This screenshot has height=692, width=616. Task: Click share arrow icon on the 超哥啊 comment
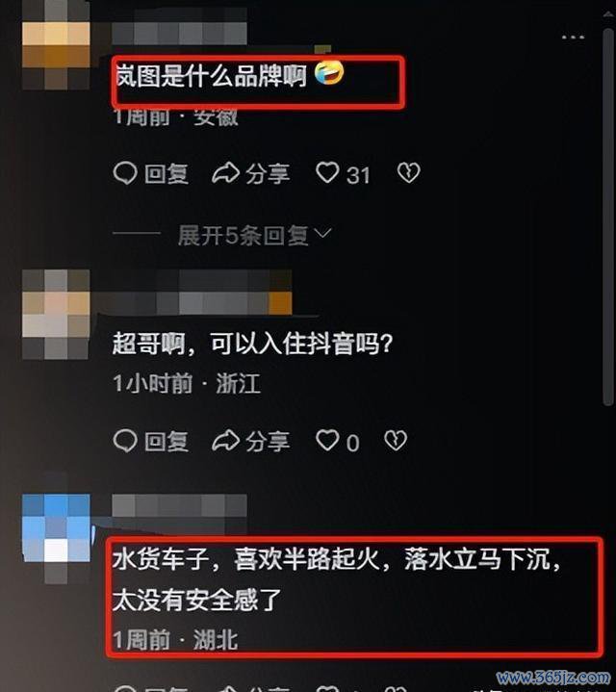pos(225,441)
